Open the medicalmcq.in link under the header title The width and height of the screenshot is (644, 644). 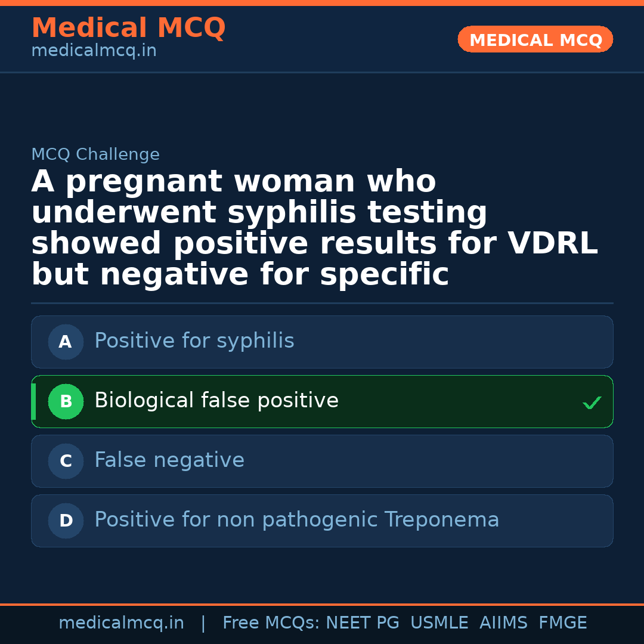(x=94, y=51)
